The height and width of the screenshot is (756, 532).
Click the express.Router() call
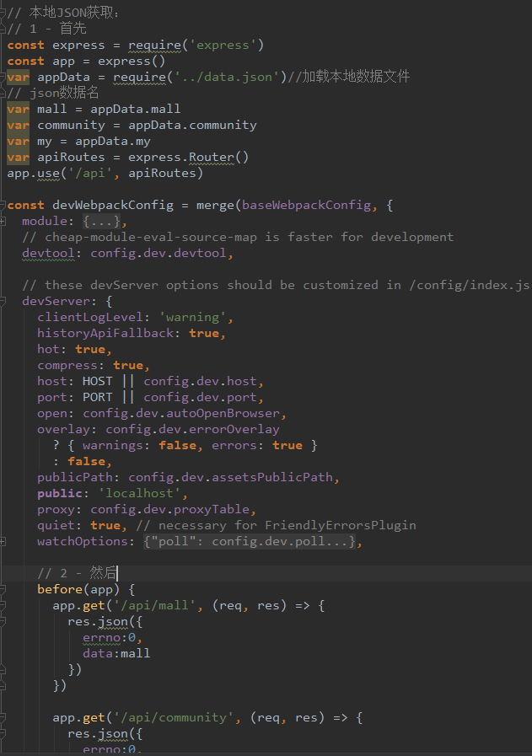[x=188, y=157]
